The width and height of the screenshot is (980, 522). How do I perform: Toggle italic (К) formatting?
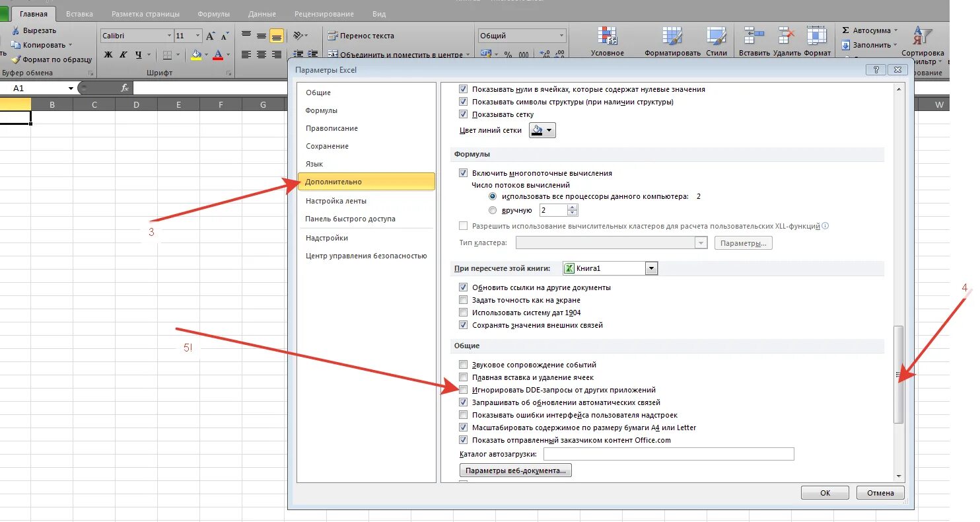[123, 55]
